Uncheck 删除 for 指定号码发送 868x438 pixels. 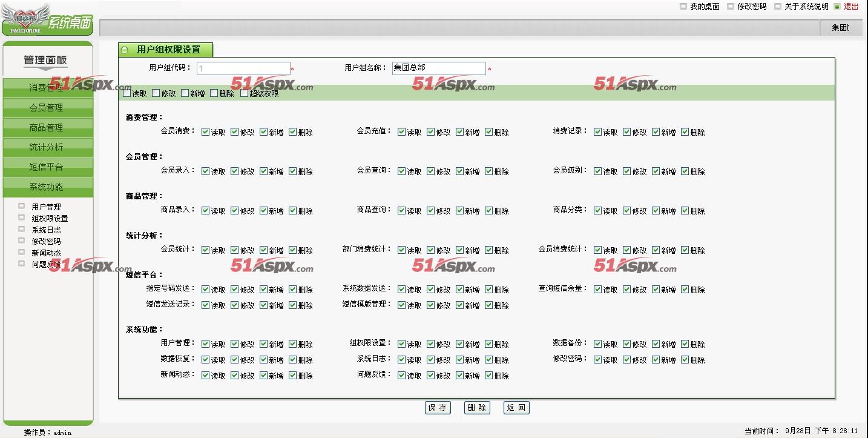293,289
